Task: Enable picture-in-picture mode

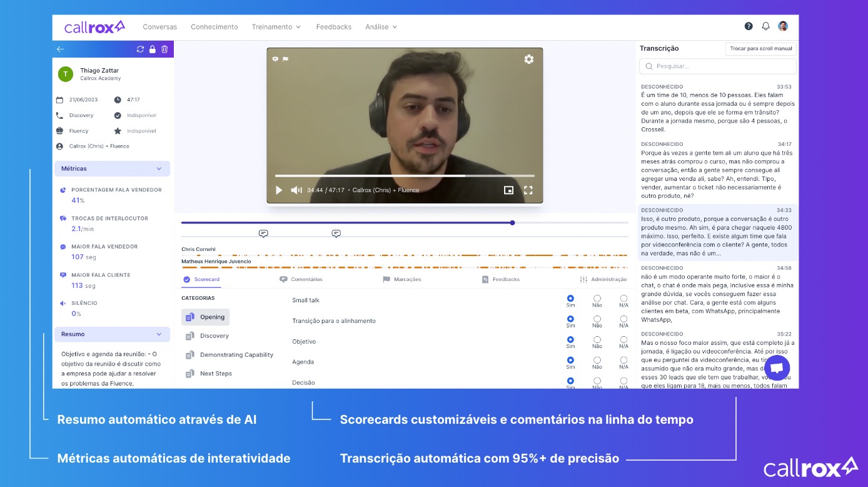Action: [508, 190]
